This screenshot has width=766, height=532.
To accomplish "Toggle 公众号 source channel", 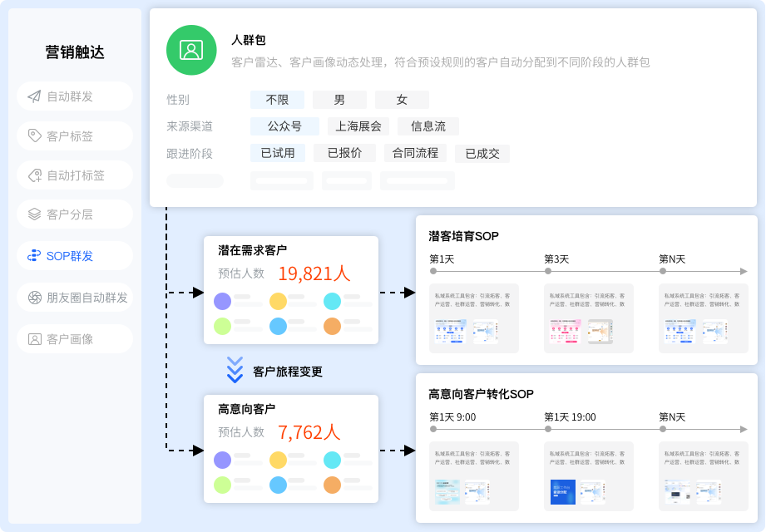I will (x=284, y=126).
